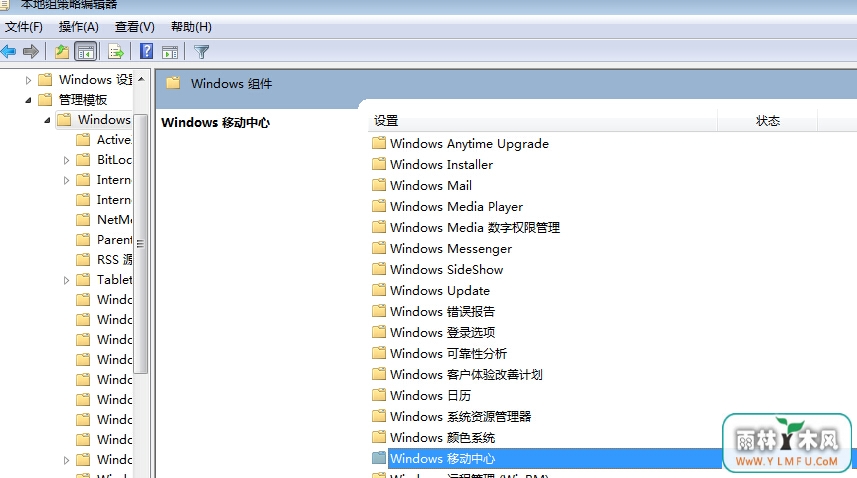Click folder icon beside Windows 错误报告
857x478 pixels.
click(x=379, y=311)
